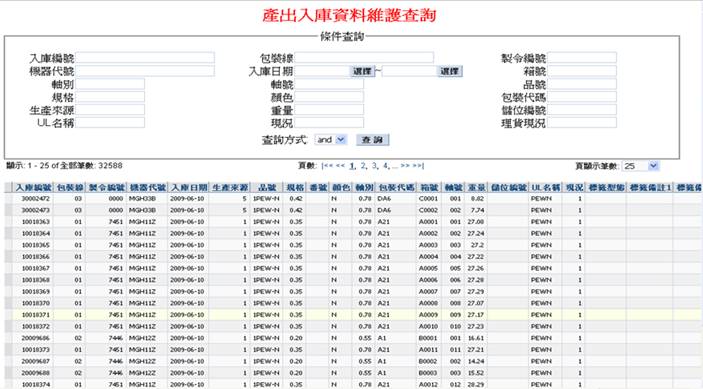Viewport: 703px width, 389px height.
Task: Sort by the 標籤備註1 column header
Action: [x=650, y=187]
